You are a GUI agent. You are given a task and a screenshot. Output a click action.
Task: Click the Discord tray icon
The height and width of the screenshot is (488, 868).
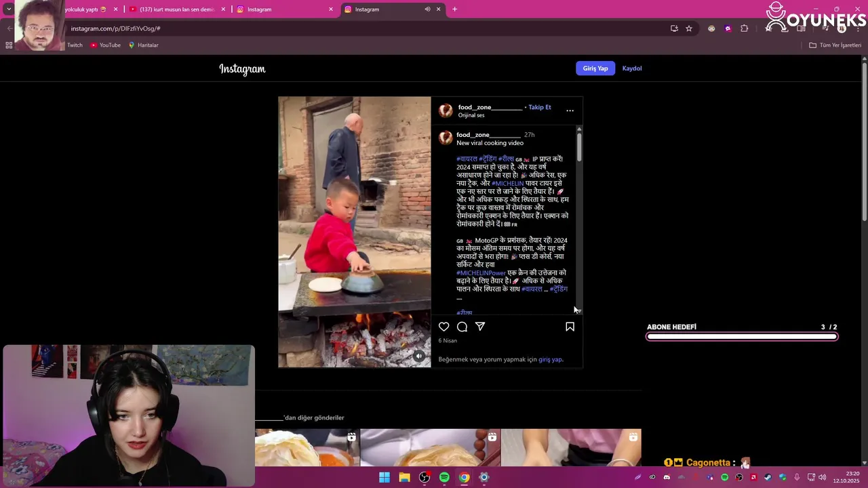(667, 477)
